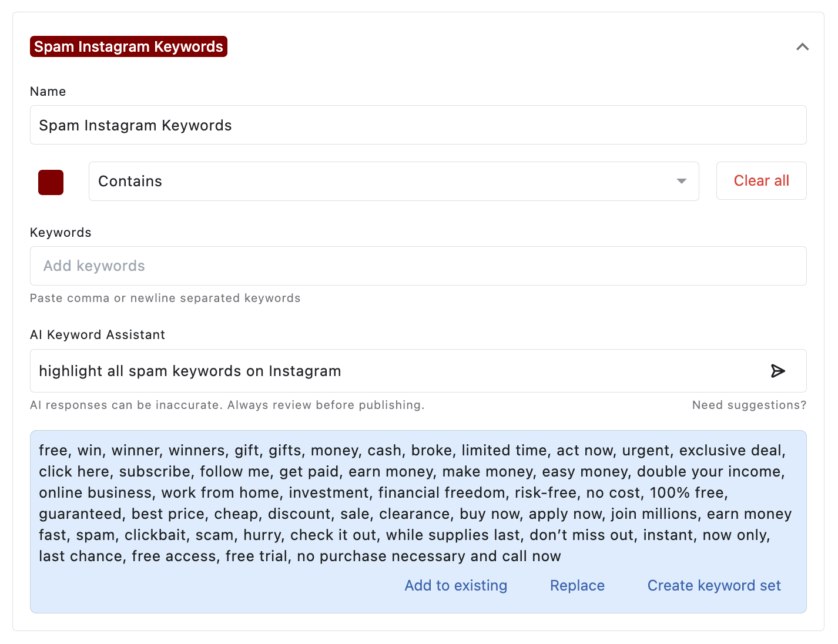Click the caret arrow in Contains dropdown
This screenshot has height=644, width=838.
point(681,182)
